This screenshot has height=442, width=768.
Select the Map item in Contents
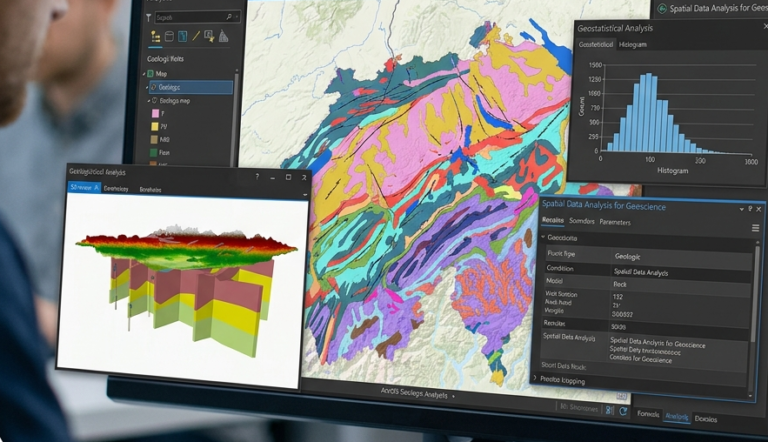[x=161, y=74]
